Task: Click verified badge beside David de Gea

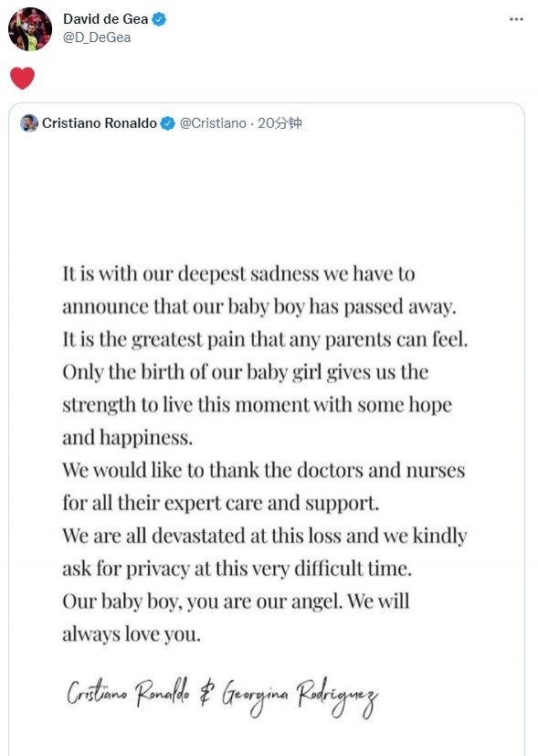Action: (x=160, y=19)
